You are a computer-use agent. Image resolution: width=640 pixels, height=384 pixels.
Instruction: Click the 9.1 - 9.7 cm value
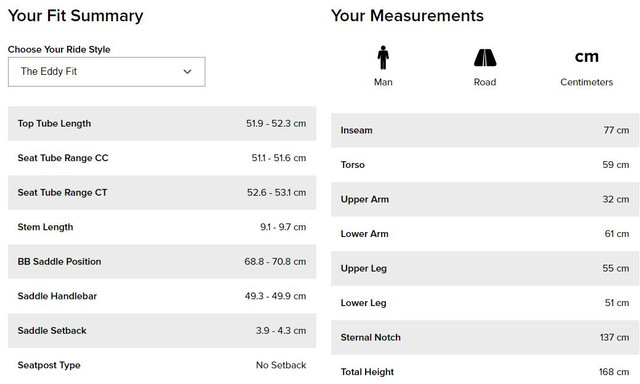pos(283,227)
